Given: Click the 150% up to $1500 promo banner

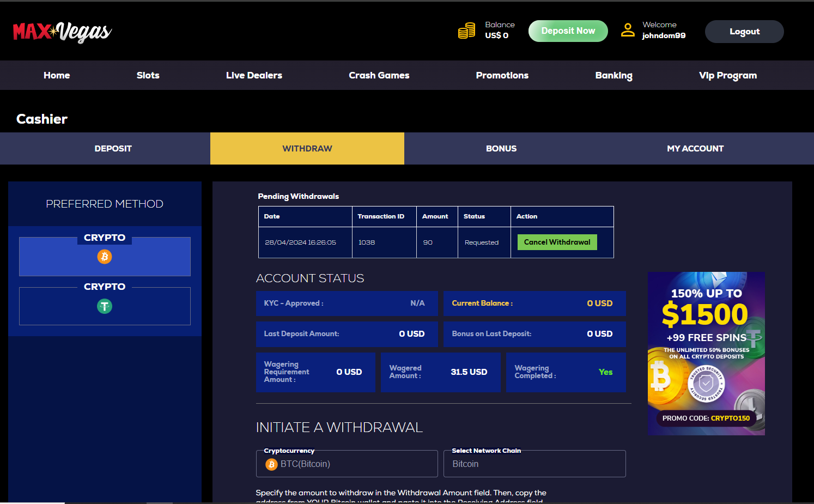Looking at the screenshot, I should pyautogui.click(x=706, y=353).
